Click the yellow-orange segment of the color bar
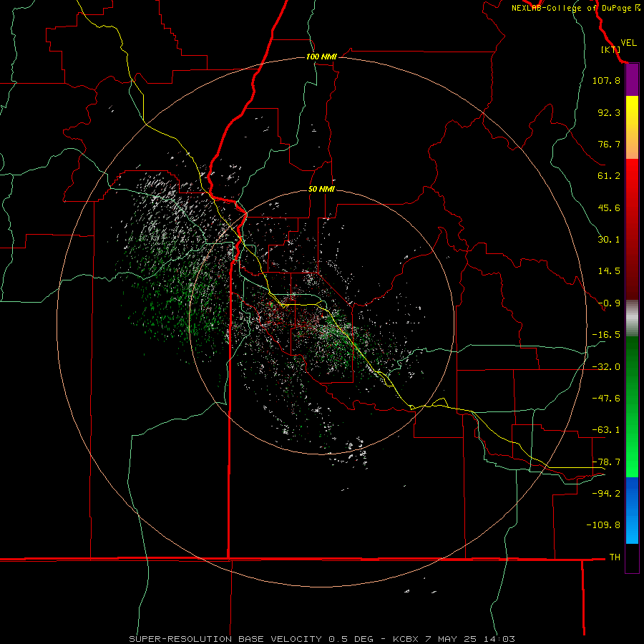Image resolution: width=644 pixels, height=644 pixels. 632,127
